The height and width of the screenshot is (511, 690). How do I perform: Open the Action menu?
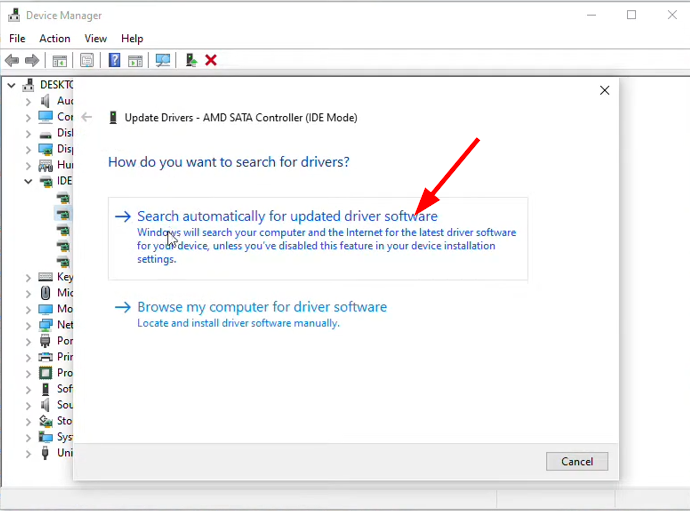click(x=55, y=39)
